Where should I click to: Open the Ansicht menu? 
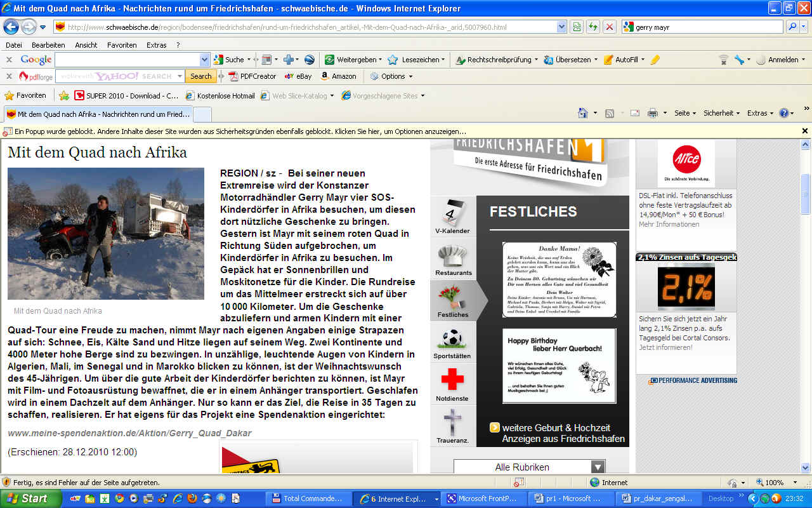point(86,45)
